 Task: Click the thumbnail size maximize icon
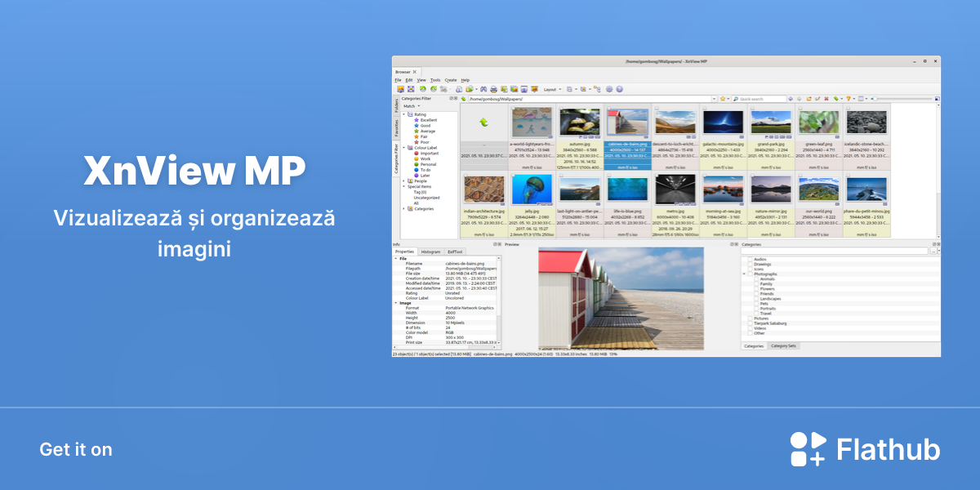tap(938, 99)
